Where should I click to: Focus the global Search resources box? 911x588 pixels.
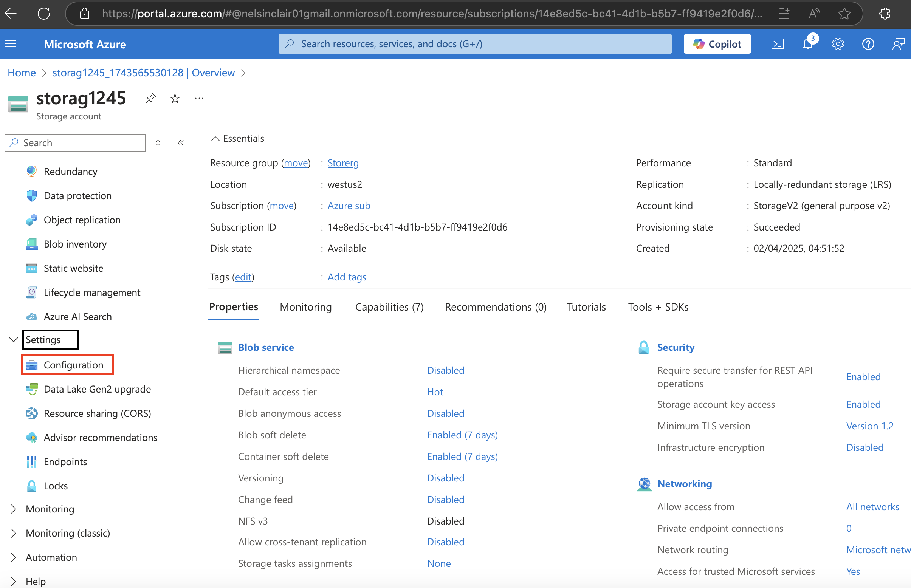pos(475,44)
